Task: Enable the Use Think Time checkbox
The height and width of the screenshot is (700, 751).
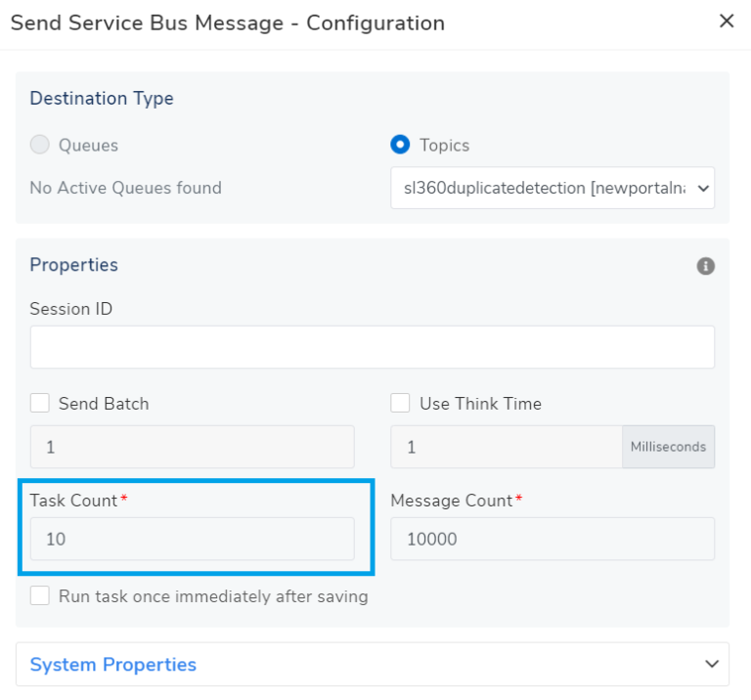Action: point(400,403)
